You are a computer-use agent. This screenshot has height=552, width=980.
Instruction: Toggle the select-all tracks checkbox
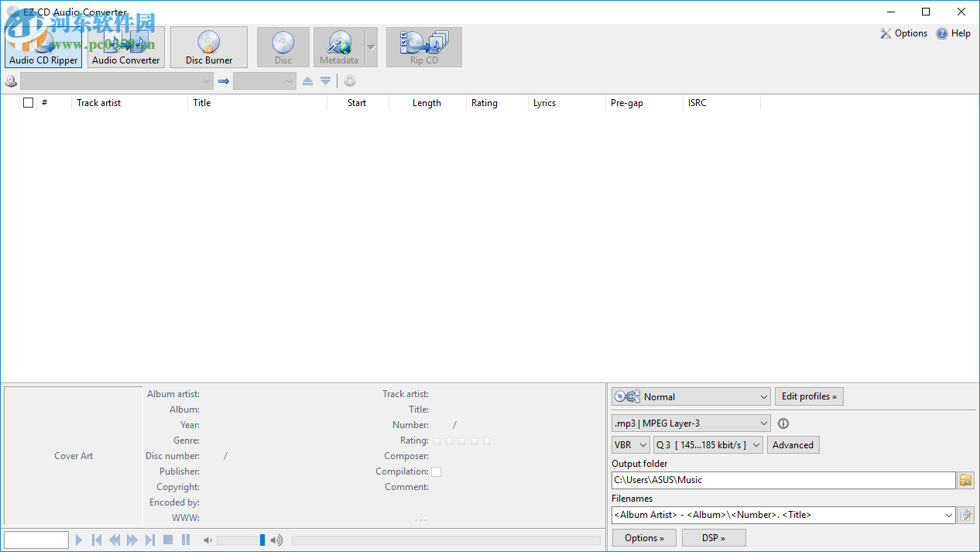point(29,102)
